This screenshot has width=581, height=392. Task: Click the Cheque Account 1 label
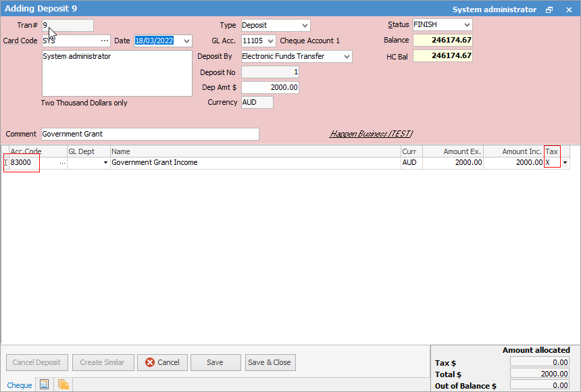[310, 41]
